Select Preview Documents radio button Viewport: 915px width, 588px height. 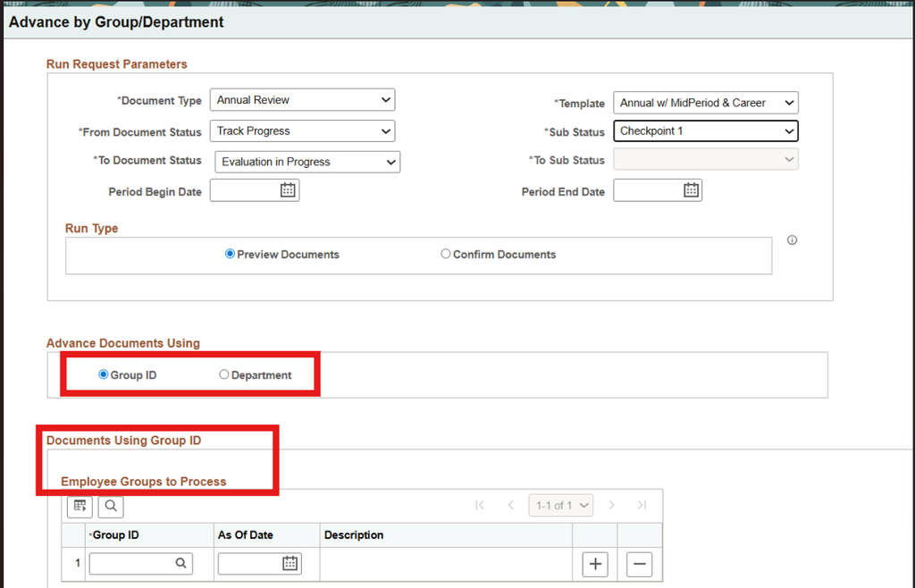coord(230,254)
